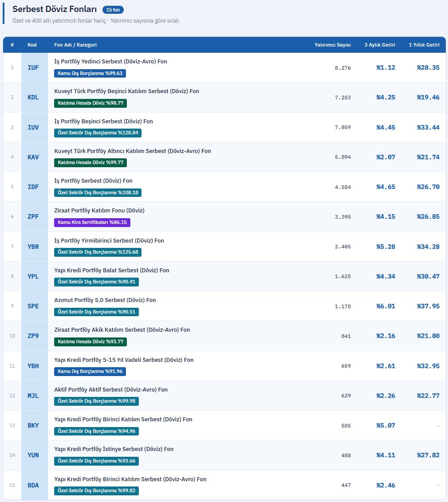Select fund name İş Portföy Yedinci Serbest (Döviz-Avro) Fon
The width and height of the screenshot is (448, 502).
(110, 62)
